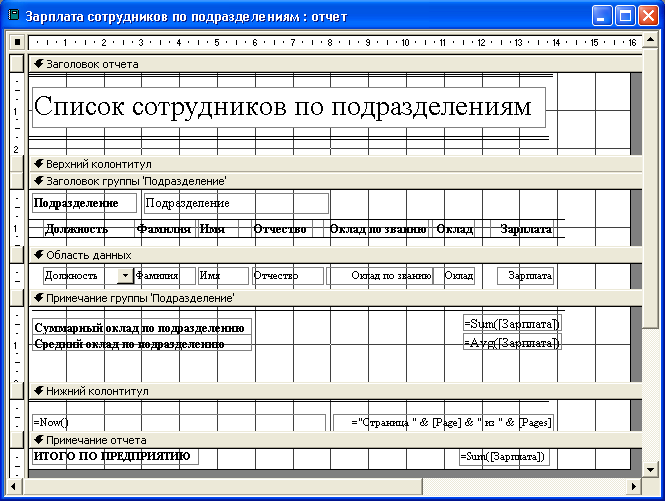Select the Зарплата field in data area
Viewport: 665px width, 501px height.
click(x=525, y=276)
